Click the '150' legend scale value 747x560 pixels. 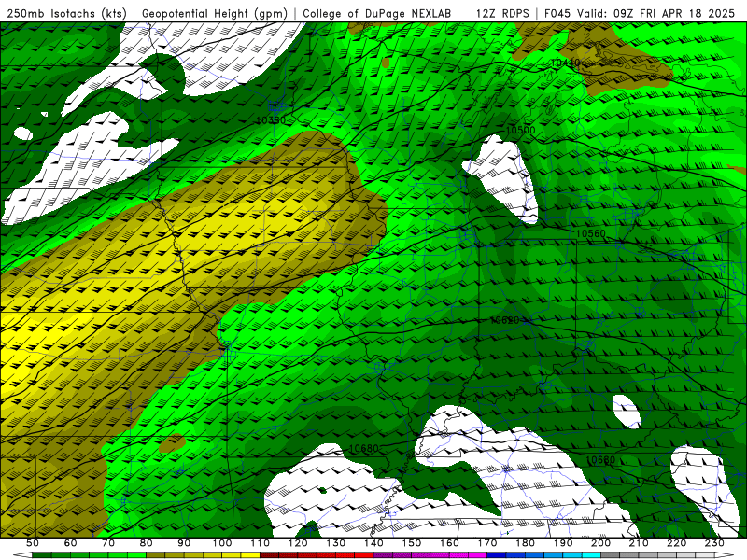point(412,543)
